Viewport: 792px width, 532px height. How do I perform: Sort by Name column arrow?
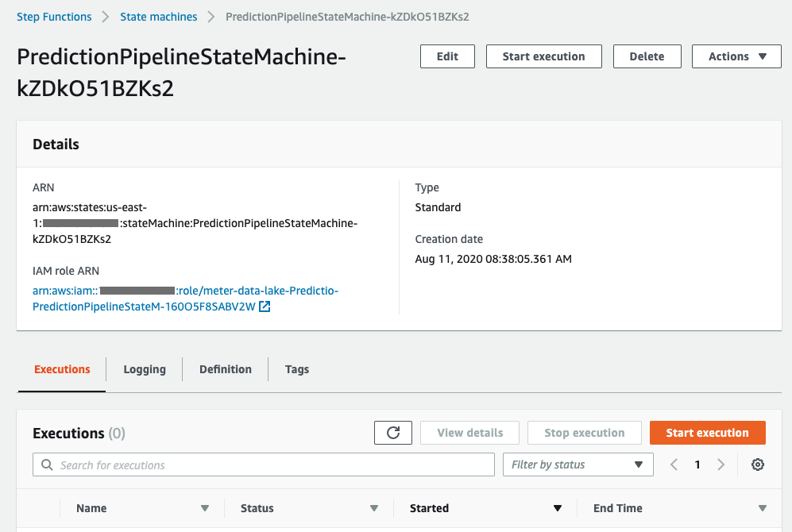click(x=205, y=508)
